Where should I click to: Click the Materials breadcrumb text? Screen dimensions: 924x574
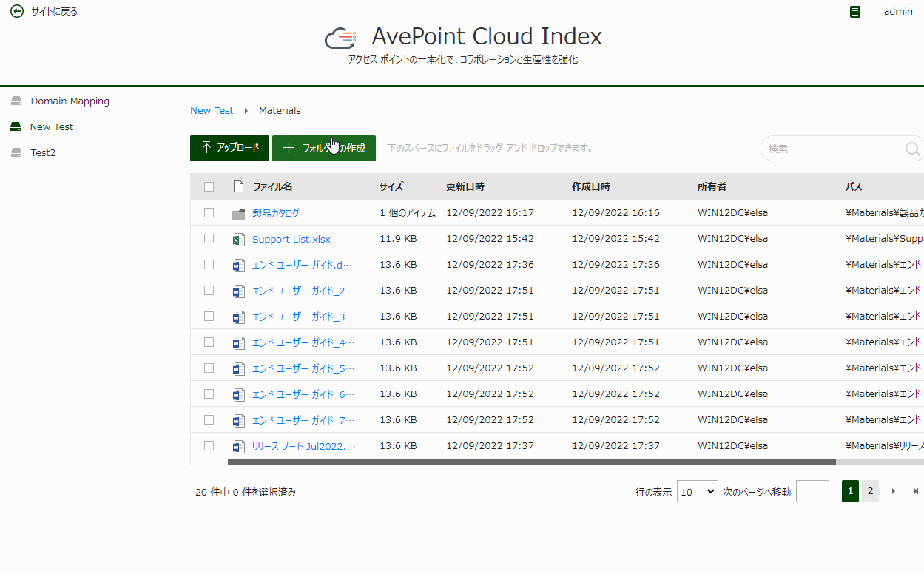[x=280, y=110]
